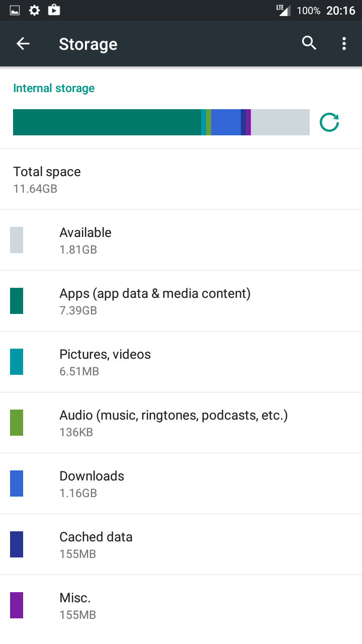Tap the settings gear in status bar
The image size is (362, 644).
34,10
